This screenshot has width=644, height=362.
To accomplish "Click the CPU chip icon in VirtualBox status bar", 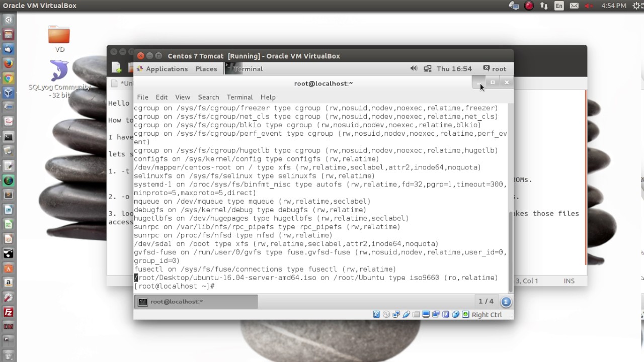I will [x=446, y=314].
